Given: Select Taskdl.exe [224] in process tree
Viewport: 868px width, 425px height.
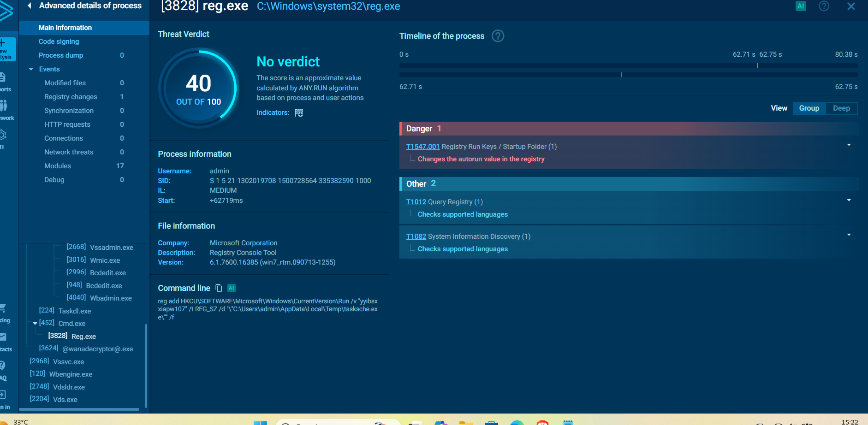Looking at the screenshot, I should click(x=65, y=311).
